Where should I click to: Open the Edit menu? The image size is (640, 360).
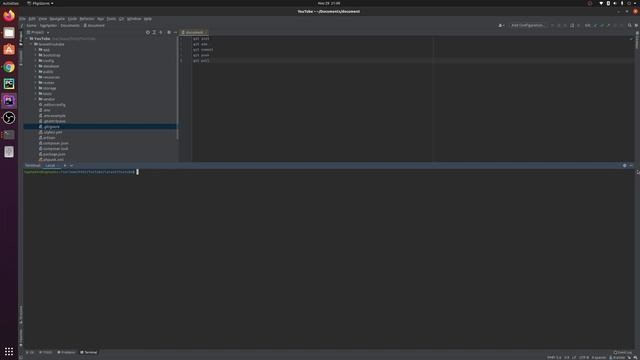(32, 19)
